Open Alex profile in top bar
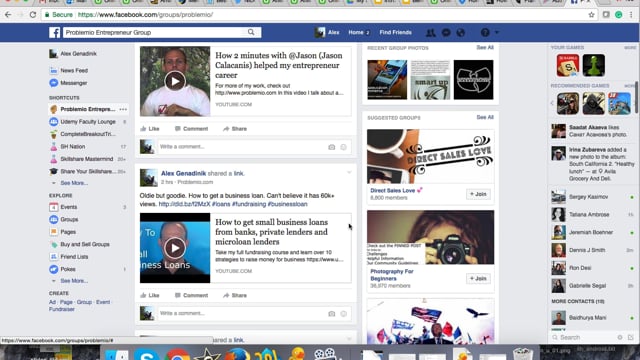This screenshot has height=360, width=640. [x=328, y=32]
